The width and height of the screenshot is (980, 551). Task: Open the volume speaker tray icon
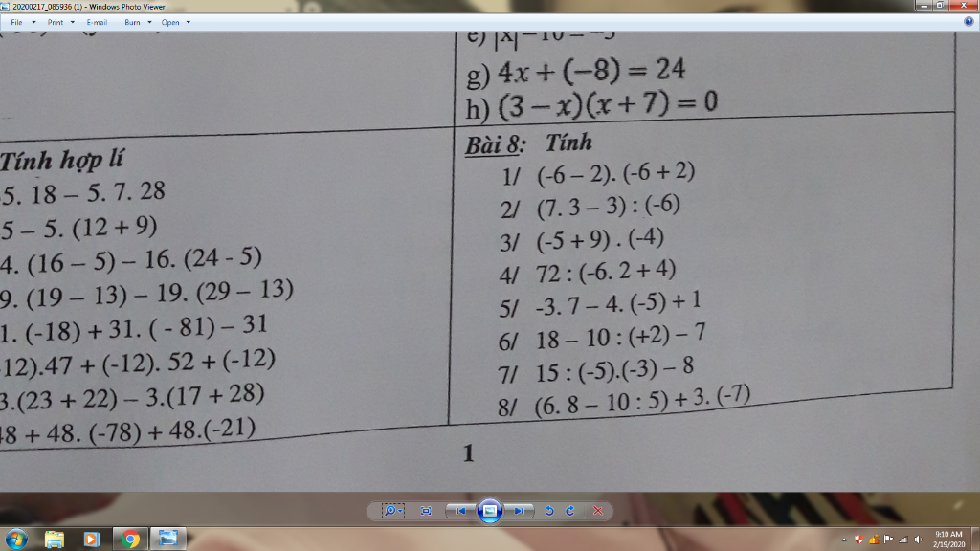click(918, 540)
